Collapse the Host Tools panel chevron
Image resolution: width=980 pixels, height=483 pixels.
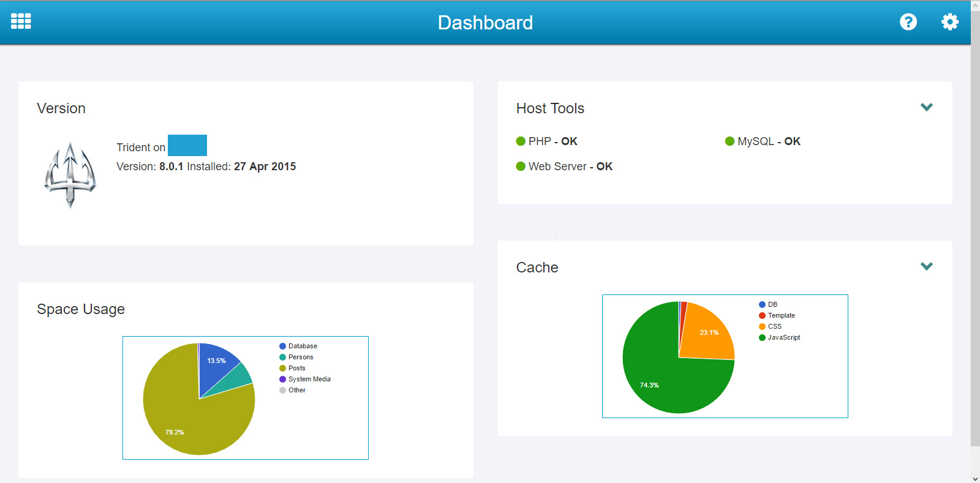(926, 107)
